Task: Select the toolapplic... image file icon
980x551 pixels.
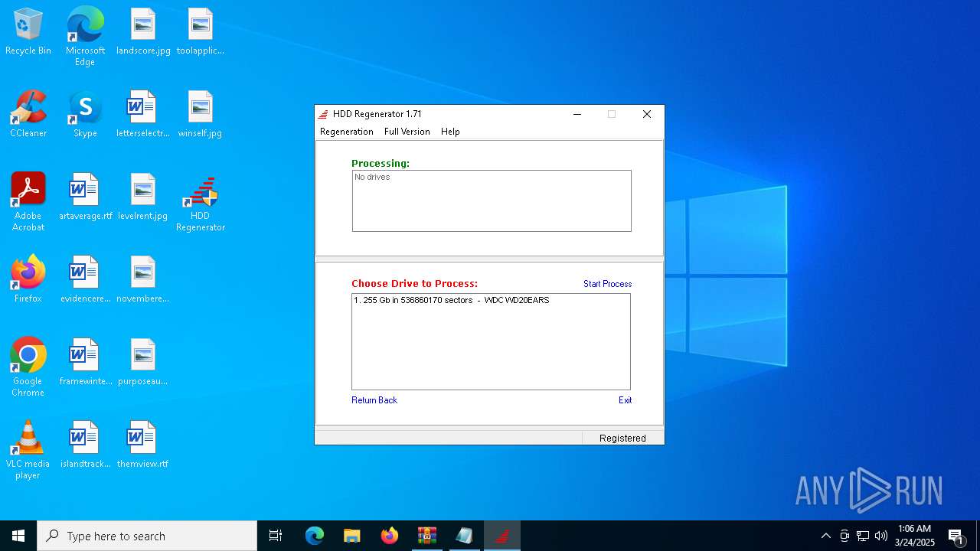Action: [200, 32]
